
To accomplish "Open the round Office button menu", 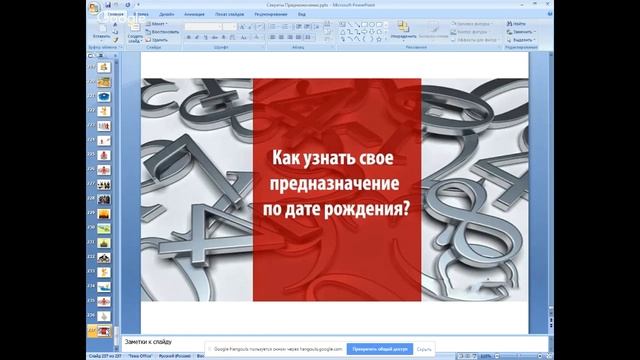I will [93, 7].
